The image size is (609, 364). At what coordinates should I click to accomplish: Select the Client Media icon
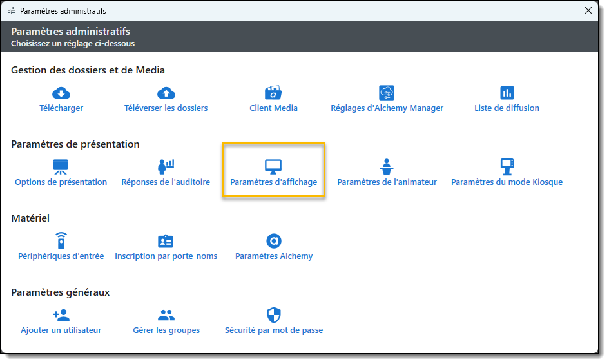pyautogui.click(x=273, y=93)
